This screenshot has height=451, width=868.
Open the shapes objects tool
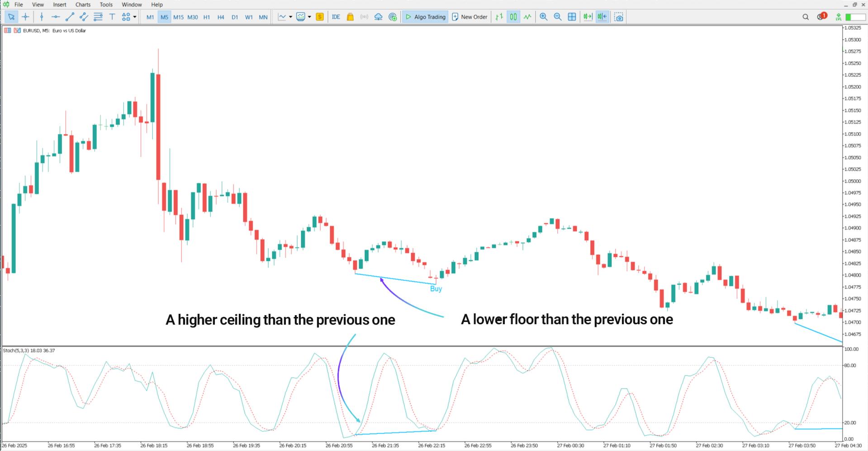pos(126,17)
